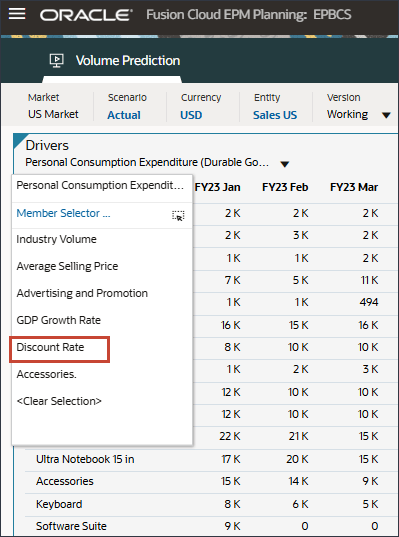Select Advertising and Promotion driver
Image resolution: width=399 pixels, height=537 pixels.
(x=82, y=293)
